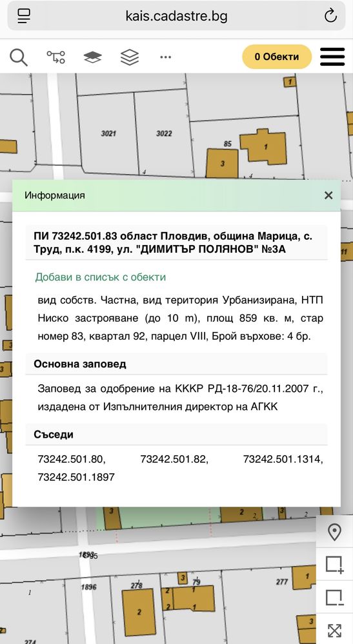Select the rectangle add-selection tool
Viewport: 353px width, 644px height.
point(334,565)
